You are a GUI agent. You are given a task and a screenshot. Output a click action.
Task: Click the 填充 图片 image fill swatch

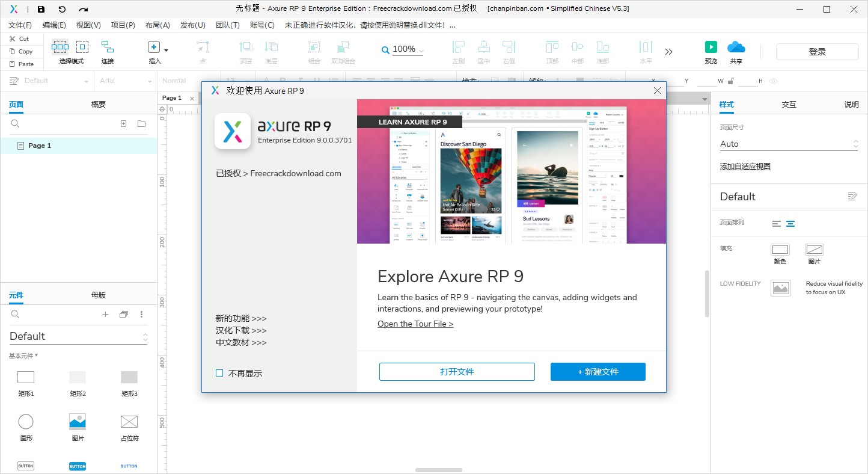(815, 250)
